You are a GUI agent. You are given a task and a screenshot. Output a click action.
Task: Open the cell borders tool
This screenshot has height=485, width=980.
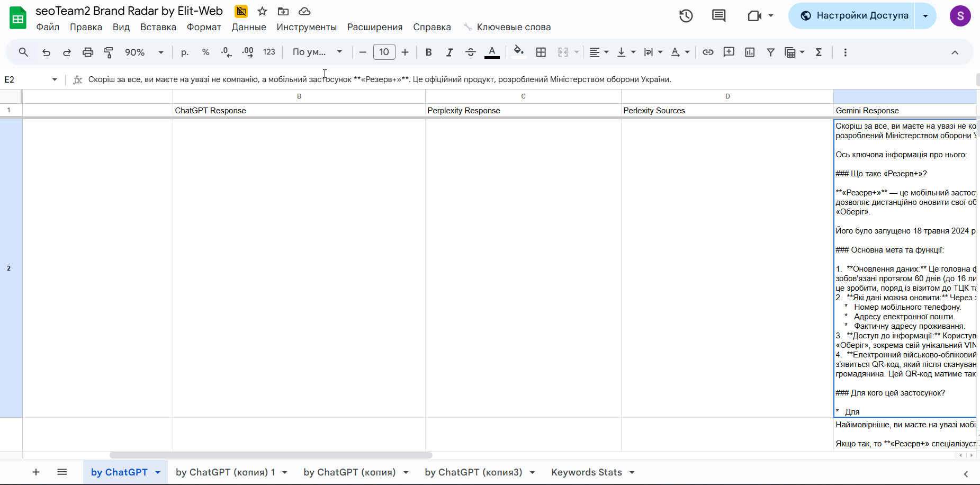[541, 52]
